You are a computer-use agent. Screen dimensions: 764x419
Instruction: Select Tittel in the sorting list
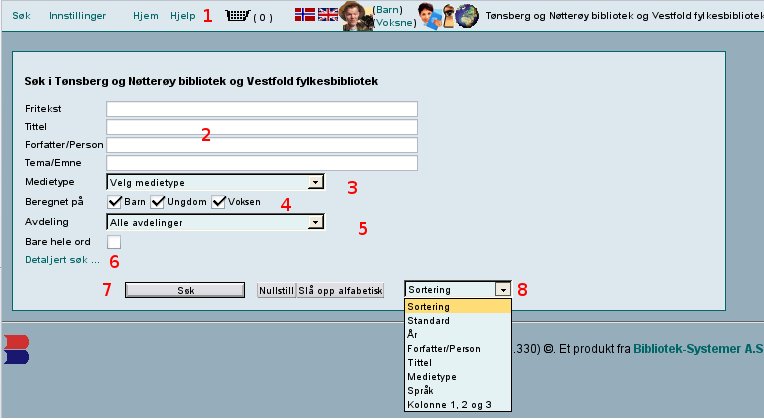(458, 363)
